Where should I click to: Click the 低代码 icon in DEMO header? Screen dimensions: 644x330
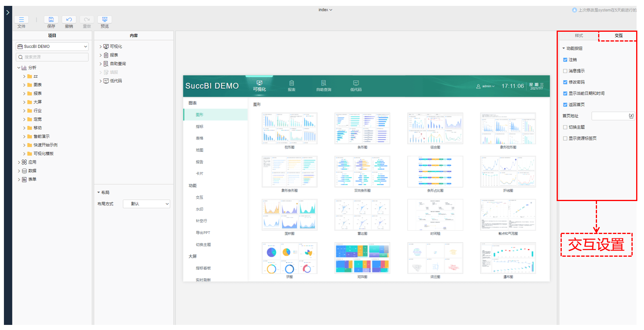pos(356,83)
